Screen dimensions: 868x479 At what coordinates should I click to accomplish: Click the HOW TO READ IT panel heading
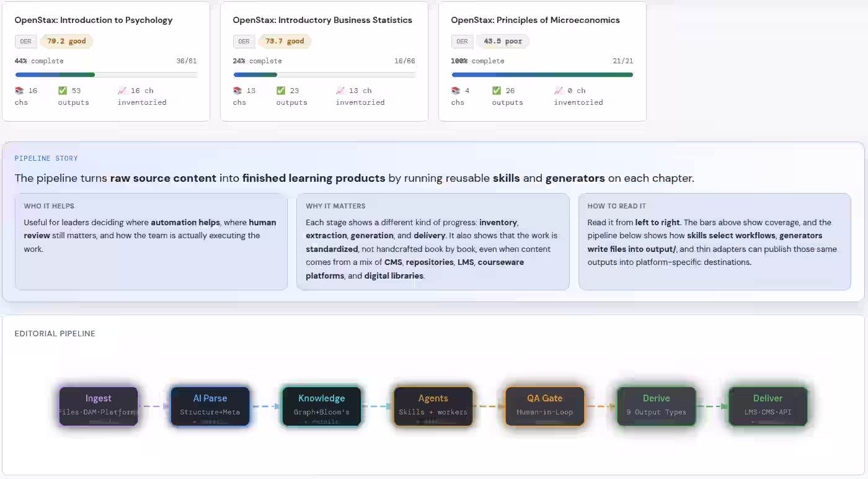click(x=617, y=206)
